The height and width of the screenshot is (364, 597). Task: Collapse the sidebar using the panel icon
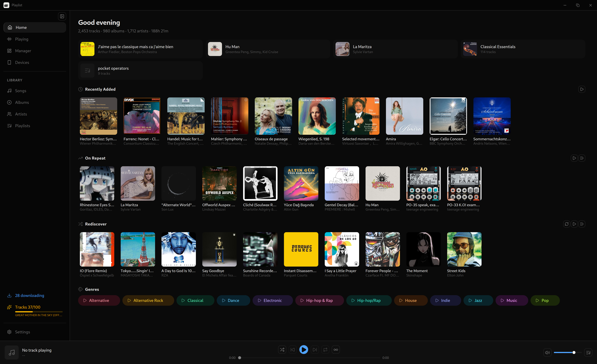pos(62,16)
